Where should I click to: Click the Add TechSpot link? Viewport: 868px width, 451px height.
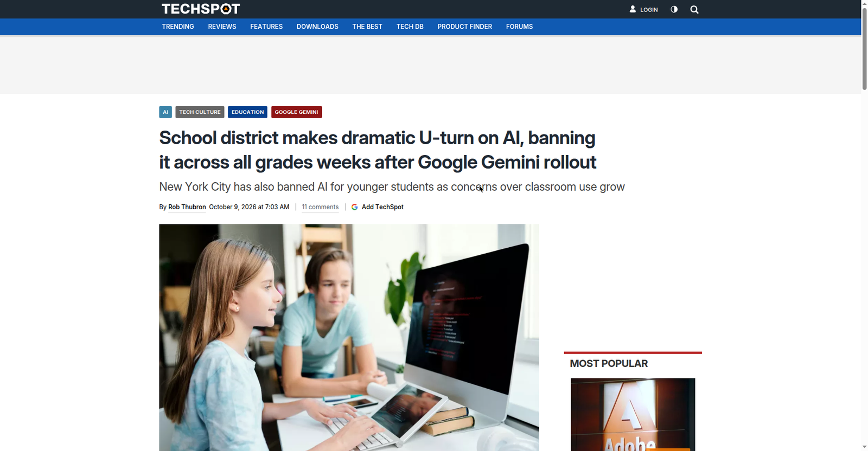[382, 207]
